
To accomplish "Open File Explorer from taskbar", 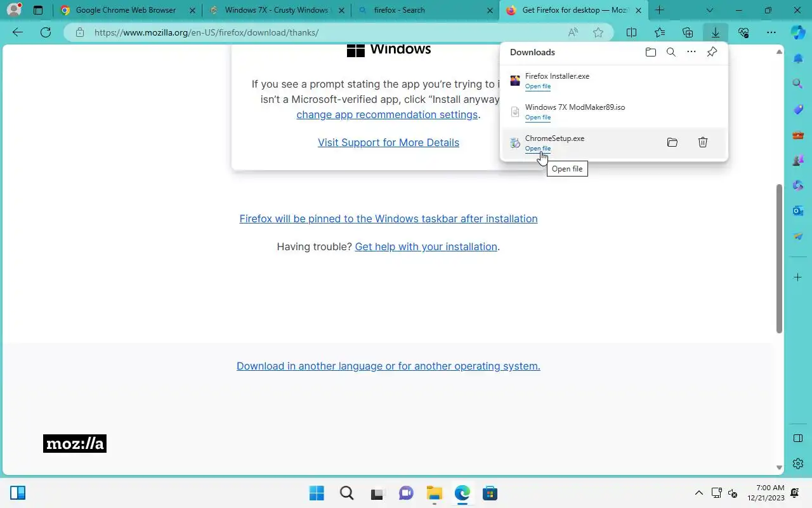I will pos(434,493).
